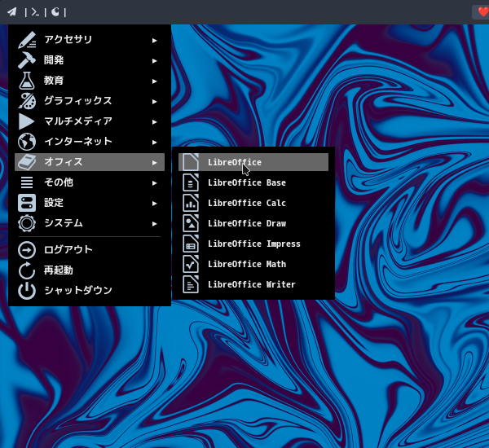Open the 教育 menu category

tap(90, 81)
